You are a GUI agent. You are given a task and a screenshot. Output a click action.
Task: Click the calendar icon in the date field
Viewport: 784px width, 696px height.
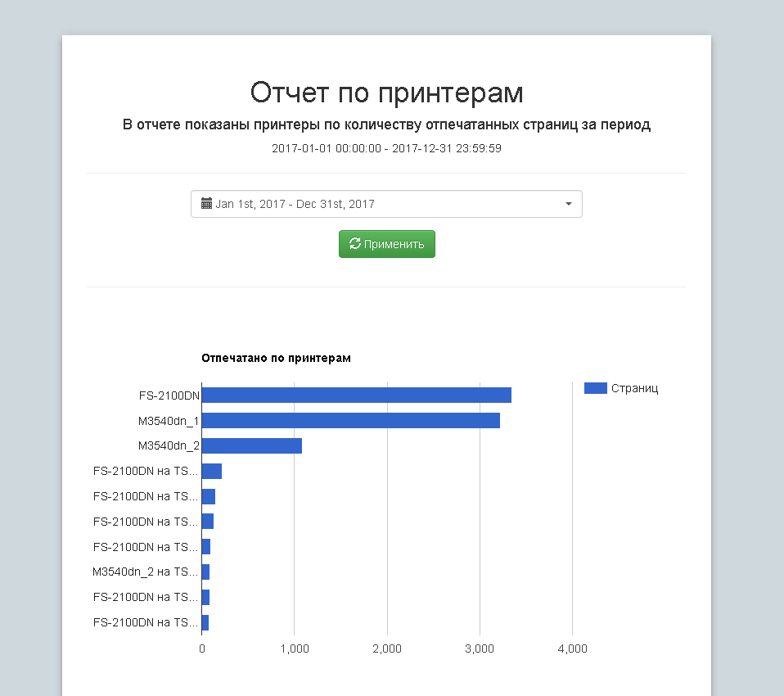(x=207, y=204)
